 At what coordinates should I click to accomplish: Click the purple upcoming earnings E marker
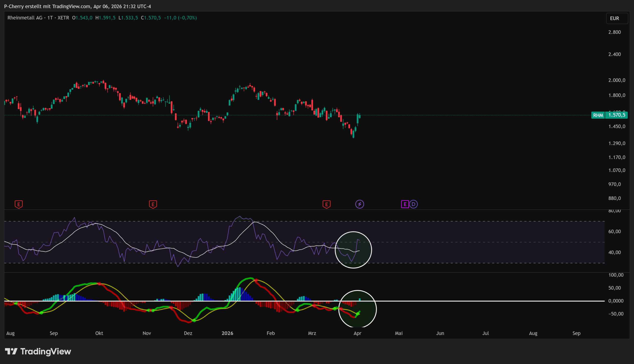pyautogui.click(x=405, y=204)
